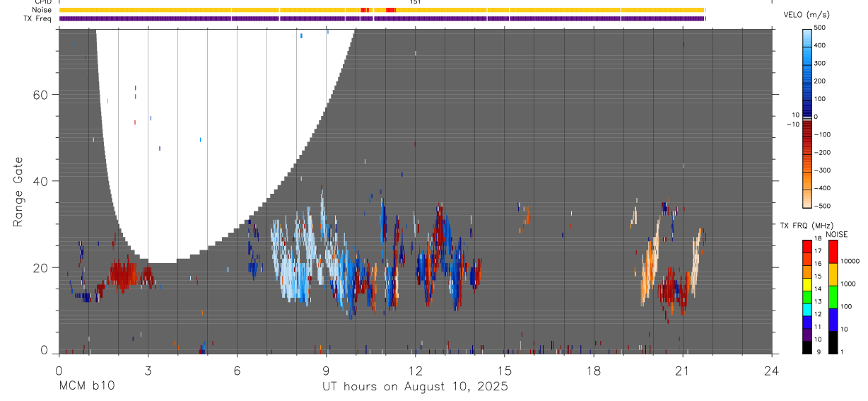This screenshot has width=868, height=401.
Task: Select the 400 label on velocity scale
Action: 821,45
